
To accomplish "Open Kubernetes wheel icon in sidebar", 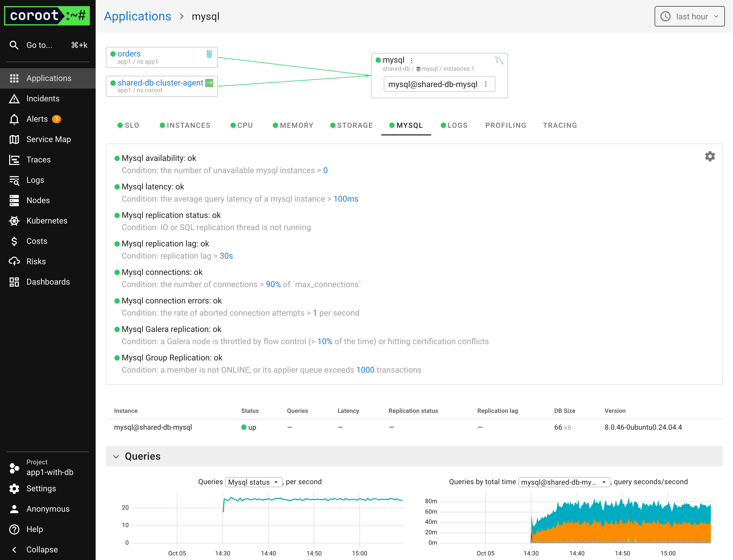I will click(x=14, y=221).
